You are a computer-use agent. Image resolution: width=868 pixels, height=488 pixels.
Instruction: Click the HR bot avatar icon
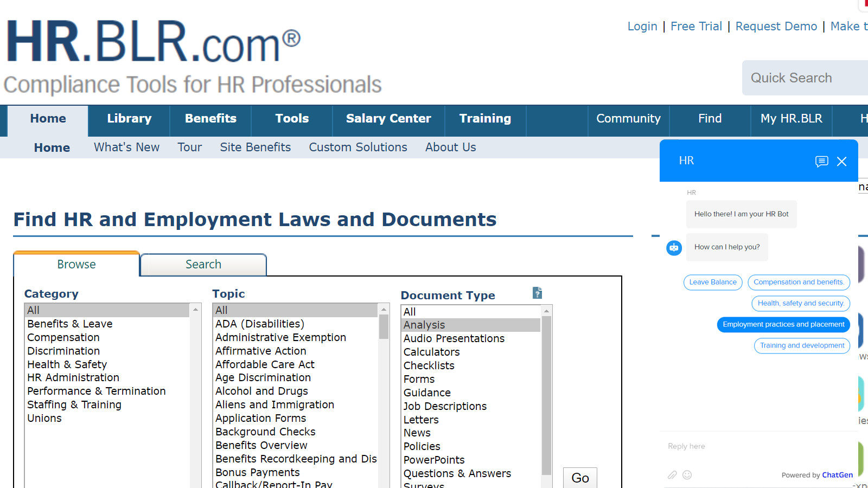674,248
